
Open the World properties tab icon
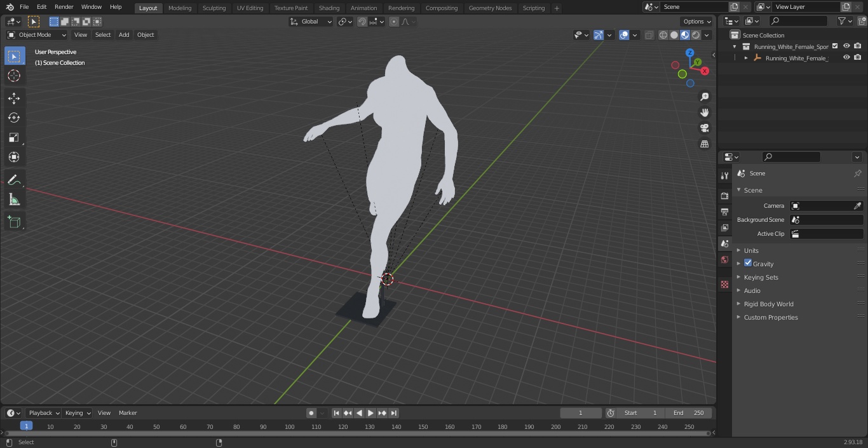click(724, 259)
